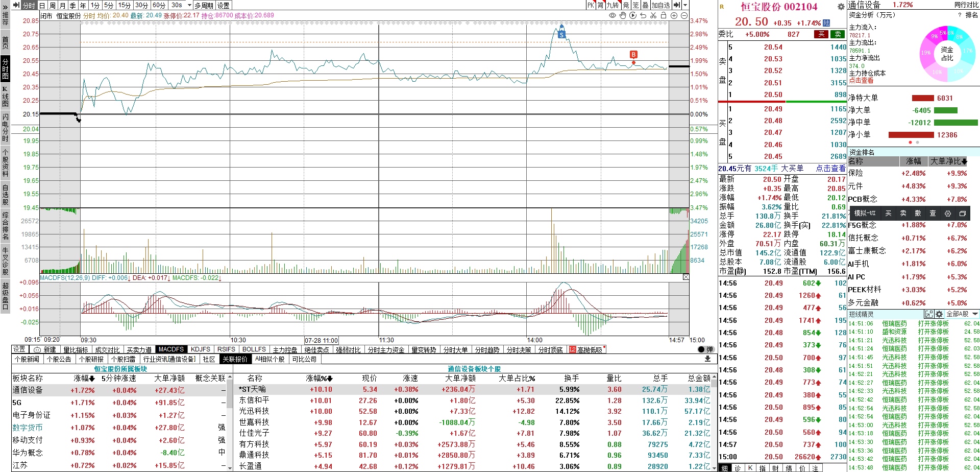This screenshot has height=472, width=980.
Task: Select 主力控盘 indicator tab
Action: [x=285, y=350]
